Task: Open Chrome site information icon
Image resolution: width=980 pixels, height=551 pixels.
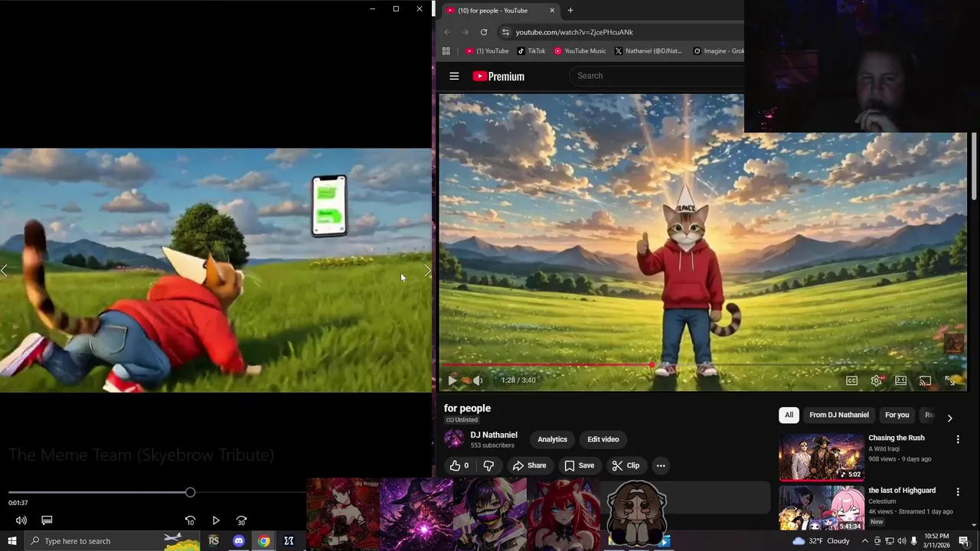Action: coord(505,32)
